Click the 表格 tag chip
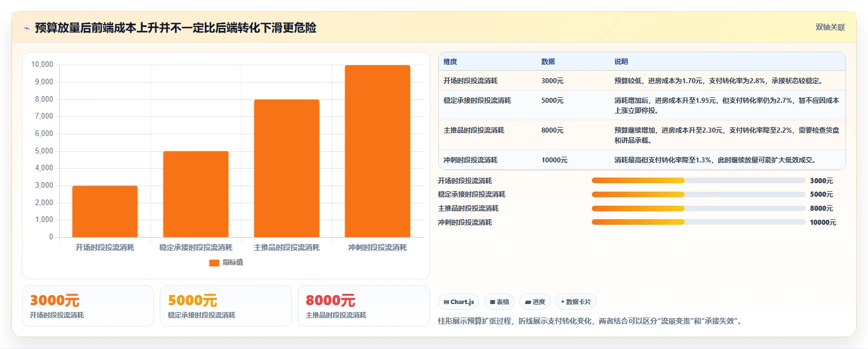 point(500,302)
